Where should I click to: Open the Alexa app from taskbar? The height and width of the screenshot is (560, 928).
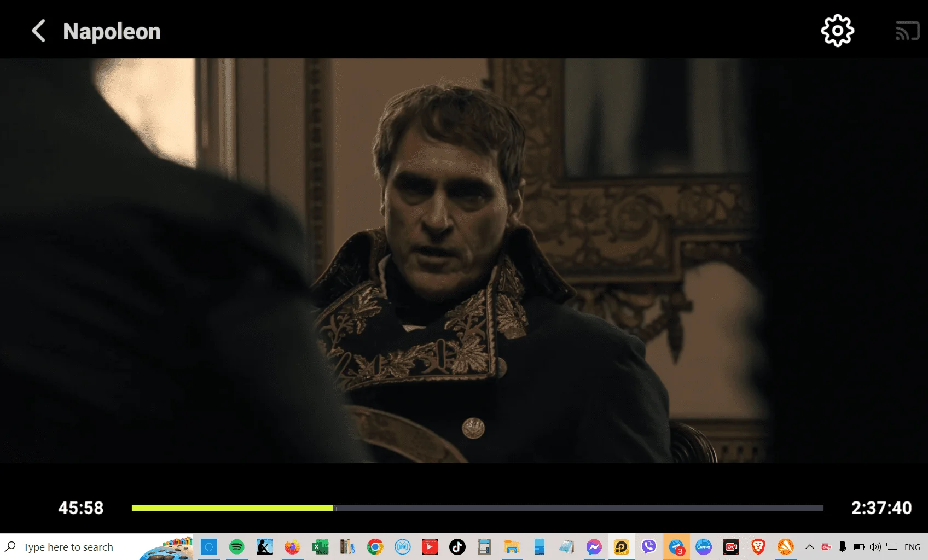click(209, 547)
